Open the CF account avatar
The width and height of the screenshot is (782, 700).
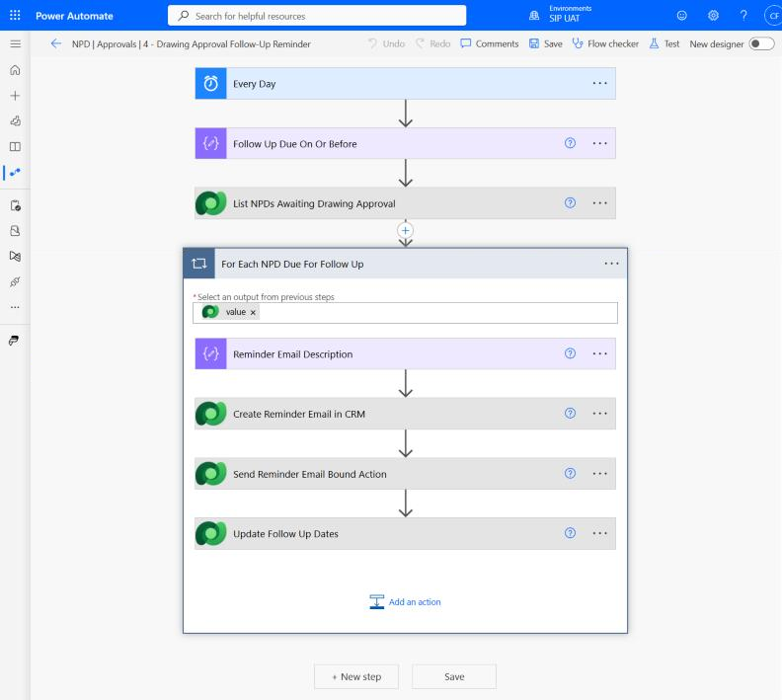pos(773,16)
